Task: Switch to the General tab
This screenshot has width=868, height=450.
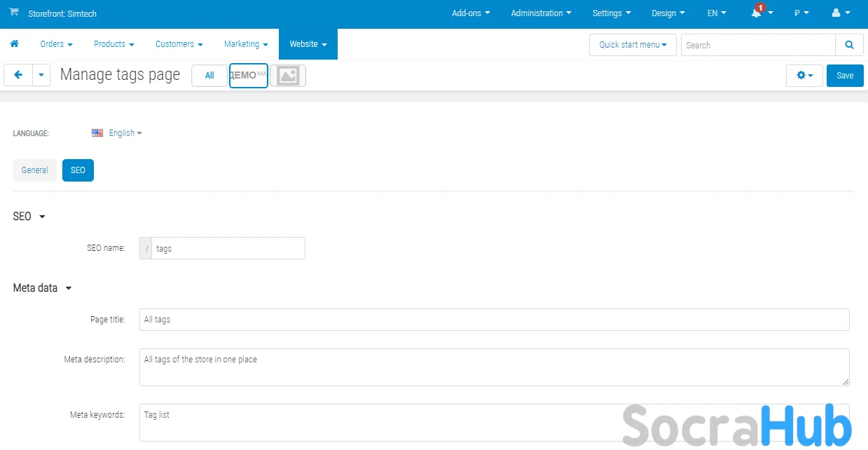Action: 35,170
